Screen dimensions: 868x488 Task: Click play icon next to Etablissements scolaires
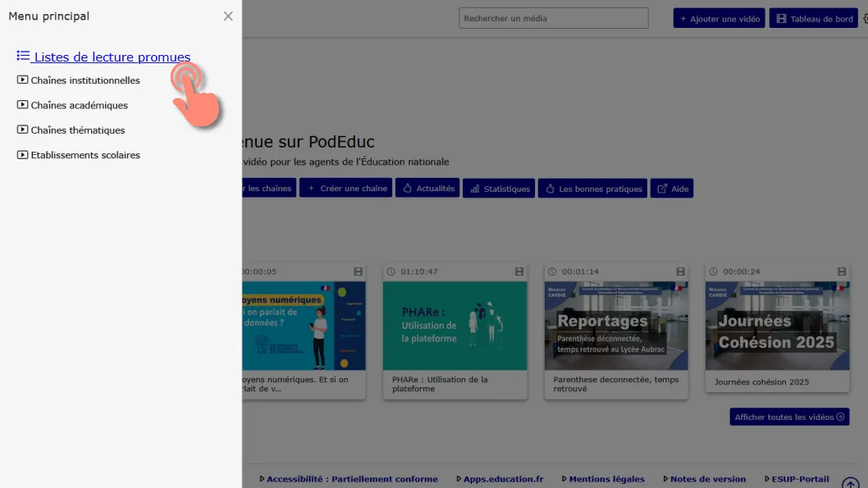22,154
